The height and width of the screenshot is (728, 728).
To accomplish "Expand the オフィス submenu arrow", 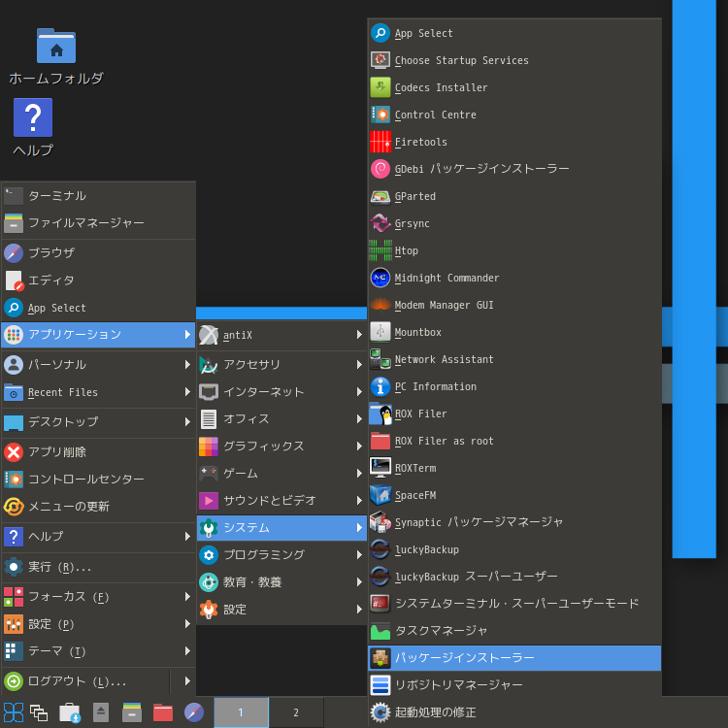I will tap(359, 418).
